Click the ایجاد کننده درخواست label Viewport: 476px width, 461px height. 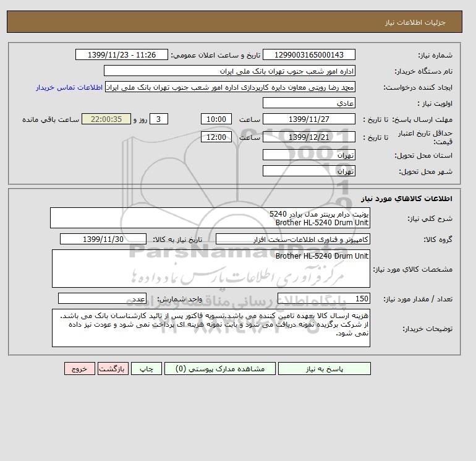pyautogui.click(x=418, y=87)
